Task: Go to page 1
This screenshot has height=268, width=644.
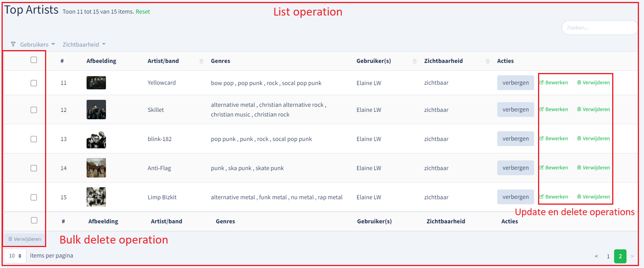Action: pos(608,256)
